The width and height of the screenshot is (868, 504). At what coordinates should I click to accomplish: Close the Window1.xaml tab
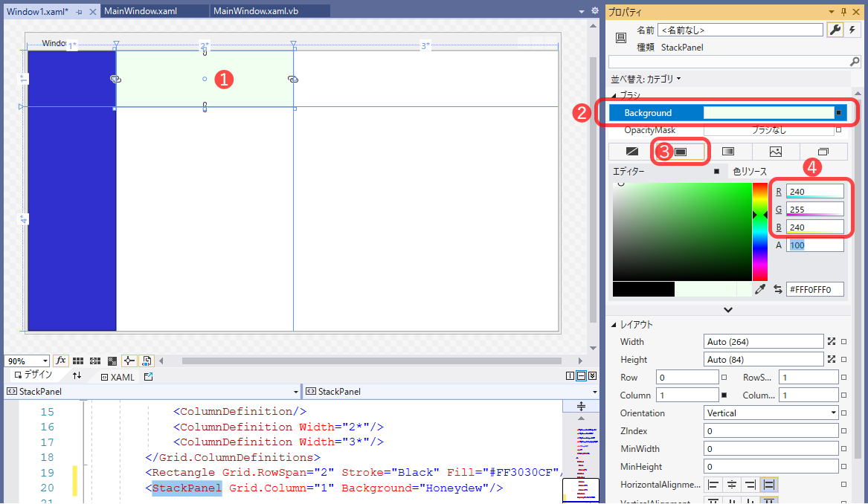point(93,12)
